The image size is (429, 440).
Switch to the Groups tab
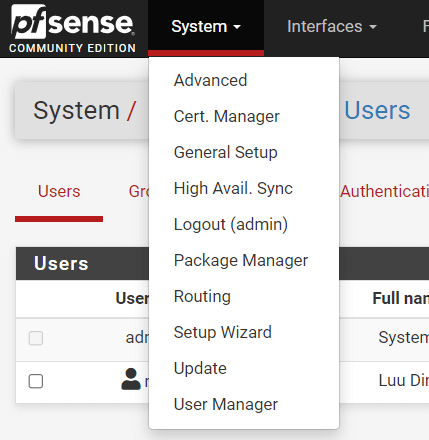[139, 192]
